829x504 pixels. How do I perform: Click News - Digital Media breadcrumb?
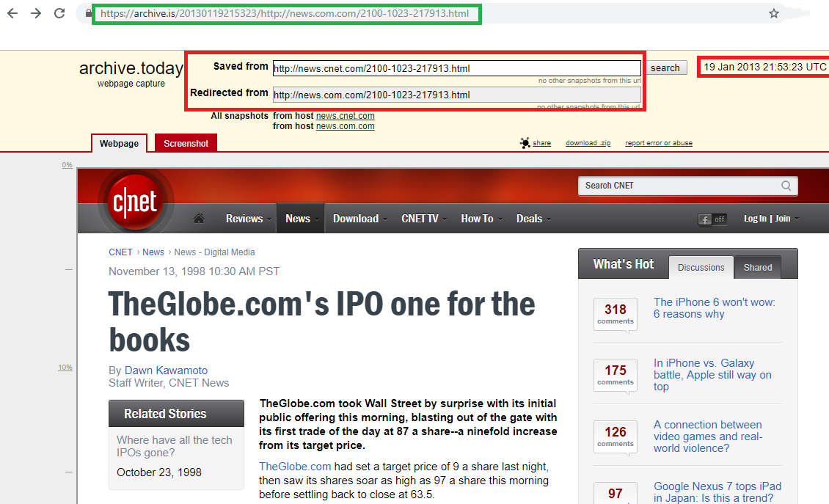pyautogui.click(x=215, y=252)
